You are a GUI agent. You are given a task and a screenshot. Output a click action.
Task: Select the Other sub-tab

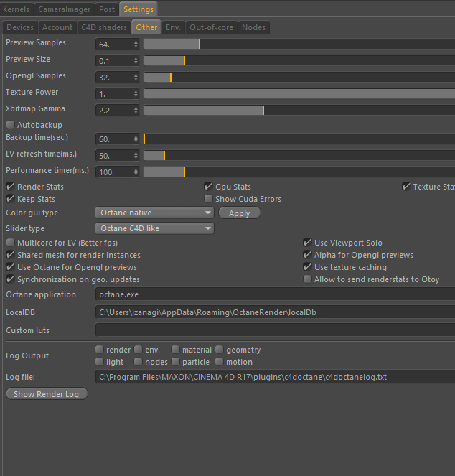pos(146,27)
